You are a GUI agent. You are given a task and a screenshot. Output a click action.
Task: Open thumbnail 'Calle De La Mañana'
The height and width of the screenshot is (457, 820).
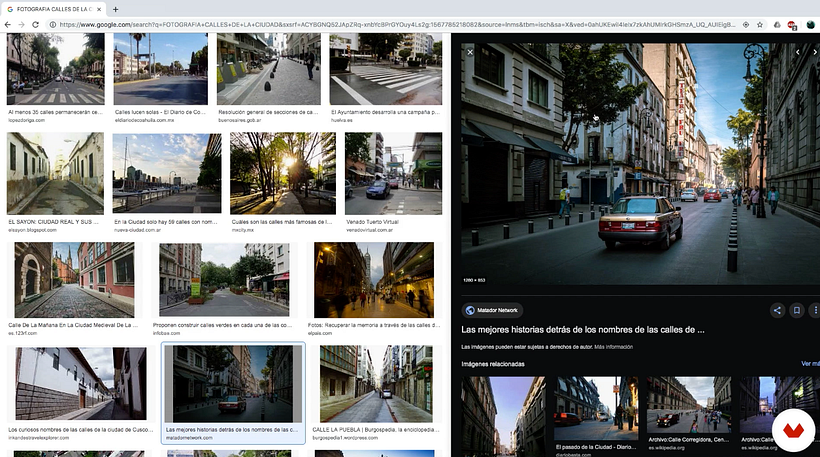(74, 280)
